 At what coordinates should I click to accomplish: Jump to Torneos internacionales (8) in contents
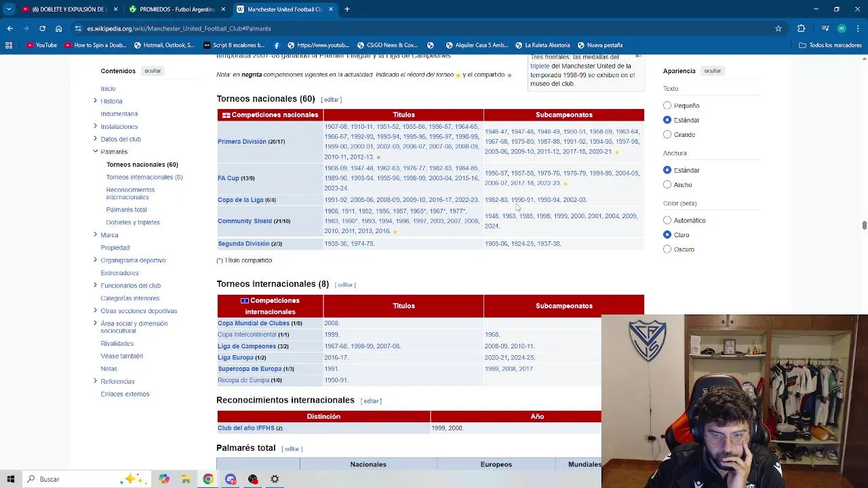click(144, 177)
